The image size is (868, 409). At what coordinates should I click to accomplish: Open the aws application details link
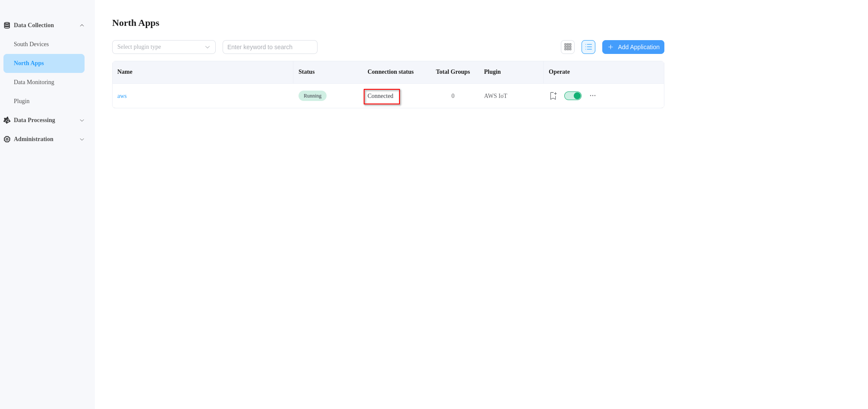(x=122, y=96)
